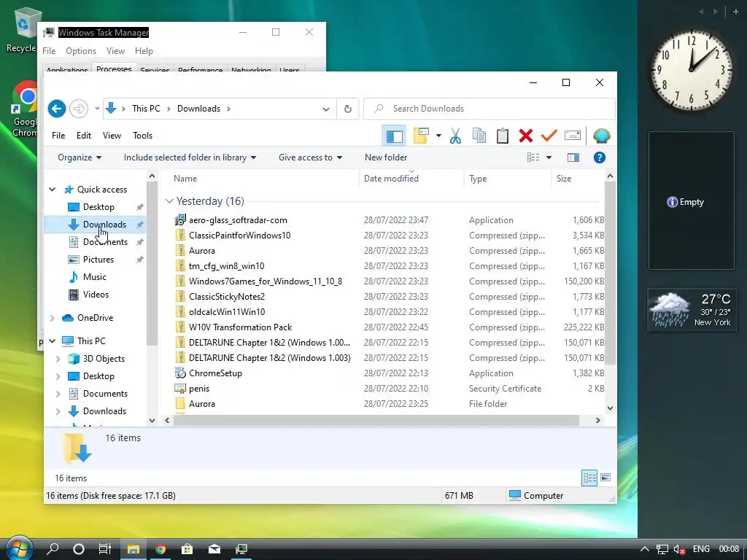Open the Organize dropdown
Screen dimensions: 747x560
coord(80,157)
